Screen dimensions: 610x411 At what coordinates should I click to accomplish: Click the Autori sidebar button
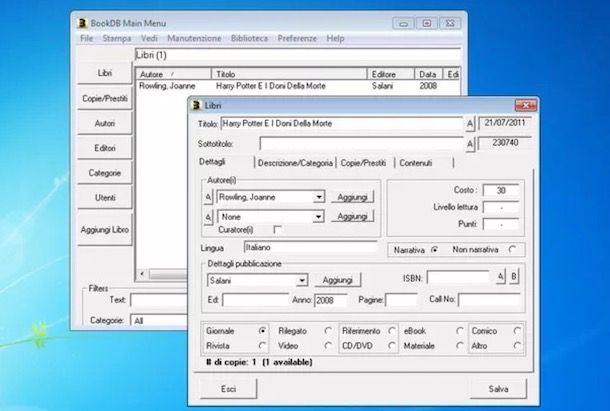point(105,123)
